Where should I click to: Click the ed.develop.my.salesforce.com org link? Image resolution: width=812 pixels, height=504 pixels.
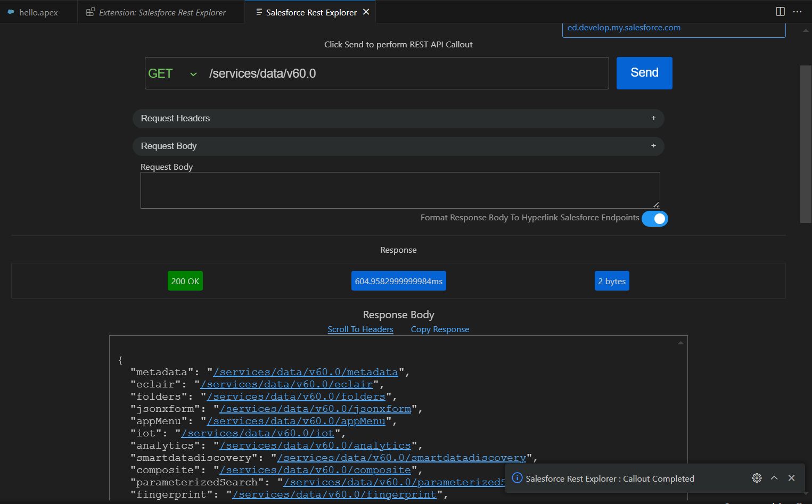coord(624,28)
